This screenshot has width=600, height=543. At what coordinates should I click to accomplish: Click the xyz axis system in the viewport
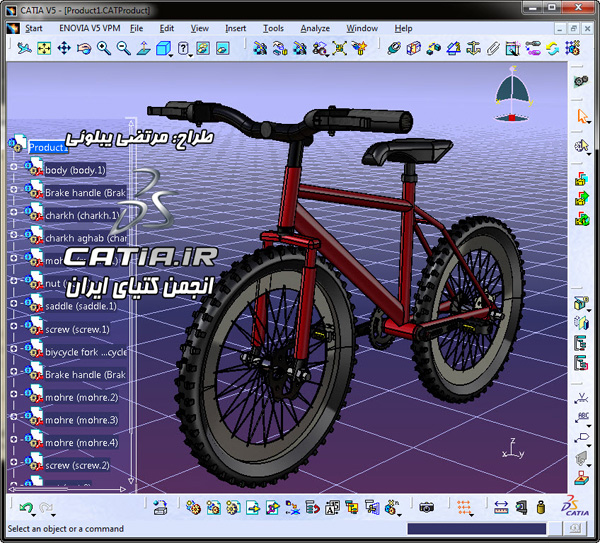[x=513, y=450]
